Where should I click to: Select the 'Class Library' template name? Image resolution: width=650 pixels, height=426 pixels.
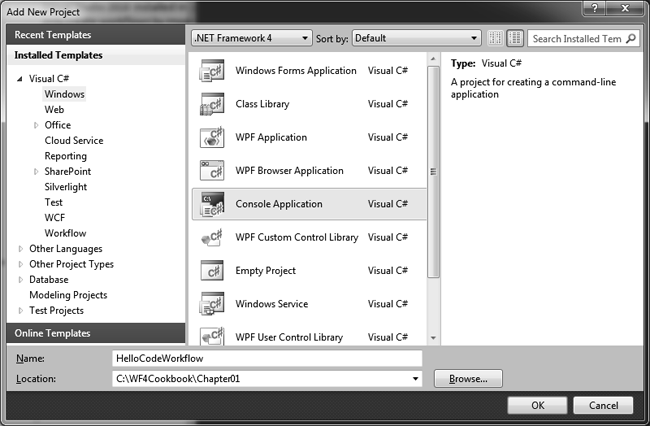(262, 104)
